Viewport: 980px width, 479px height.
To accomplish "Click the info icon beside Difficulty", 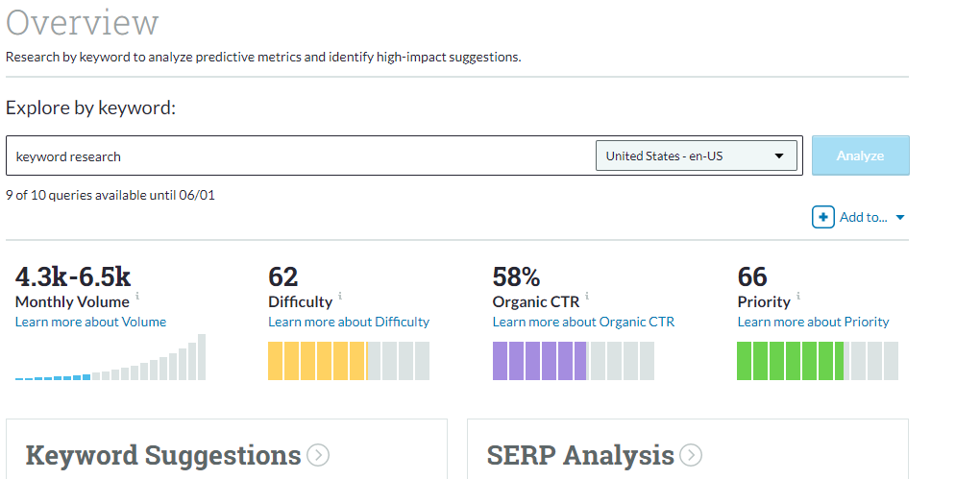I will point(341,297).
